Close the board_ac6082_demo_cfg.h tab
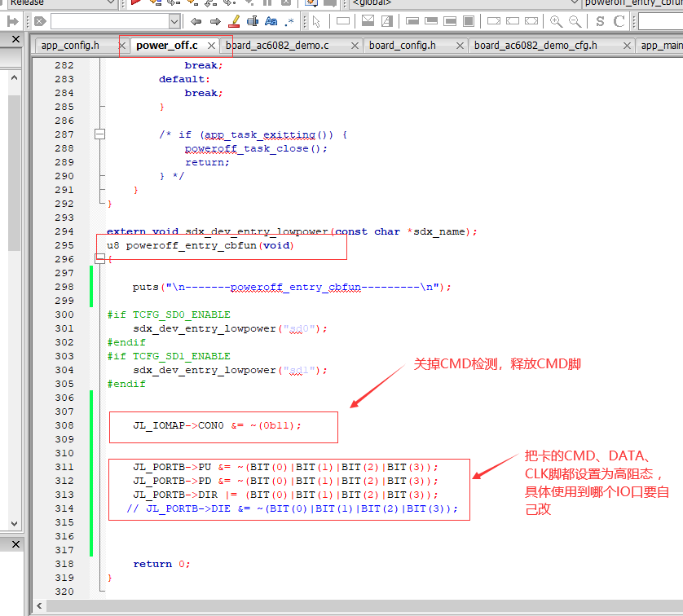Screen dimensions: 683x616 (x=627, y=46)
